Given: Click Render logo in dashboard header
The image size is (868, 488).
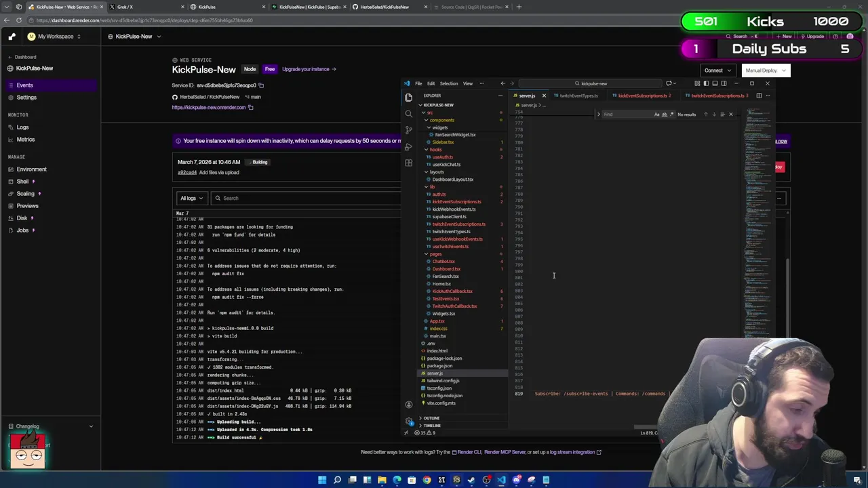Looking at the screenshot, I should [x=12, y=37].
